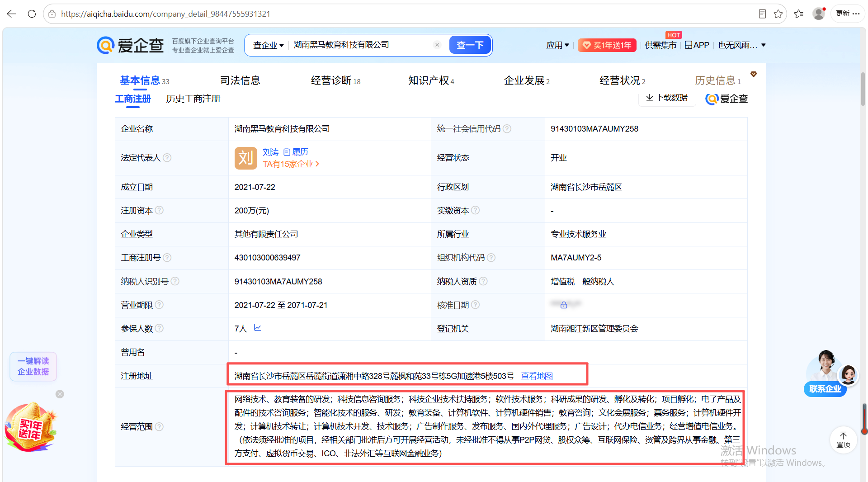Show the help tooltip for 实缴资本
The width and height of the screenshot is (868, 482).
pyautogui.click(x=476, y=211)
